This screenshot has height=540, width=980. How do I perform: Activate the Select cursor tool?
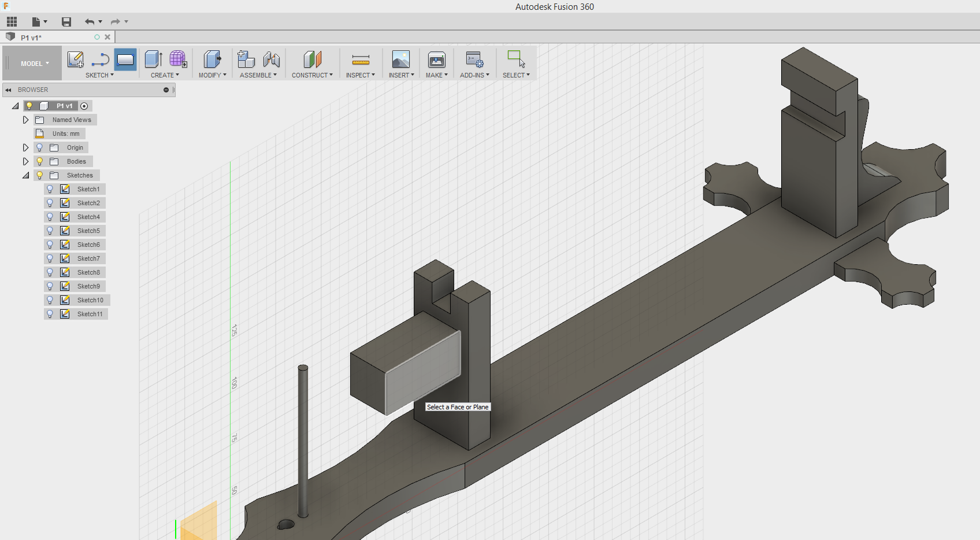pyautogui.click(x=516, y=60)
